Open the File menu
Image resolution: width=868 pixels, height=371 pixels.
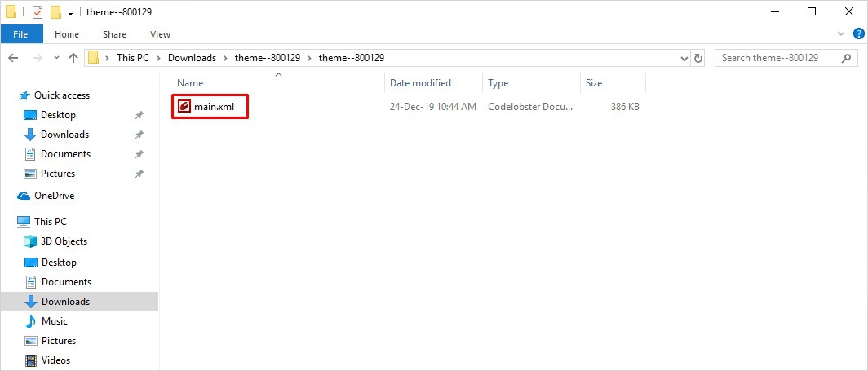pos(21,34)
